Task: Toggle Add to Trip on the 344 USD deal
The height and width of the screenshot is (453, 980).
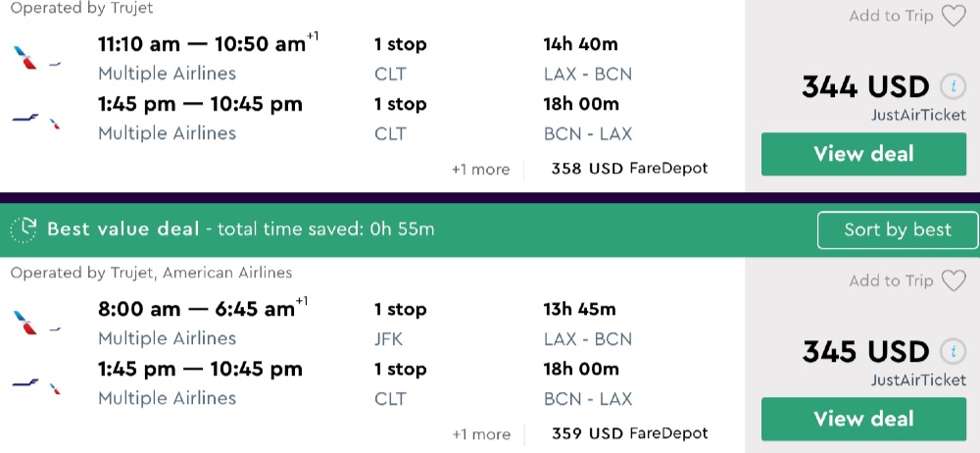Action: point(891,16)
